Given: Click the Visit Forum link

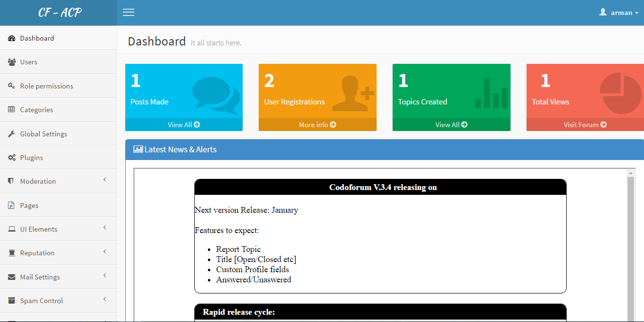Looking at the screenshot, I should pos(585,125).
